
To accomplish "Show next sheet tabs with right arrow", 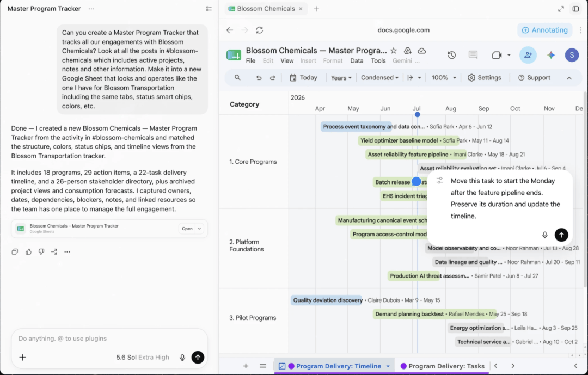I will pyautogui.click(x=513, y=366).
